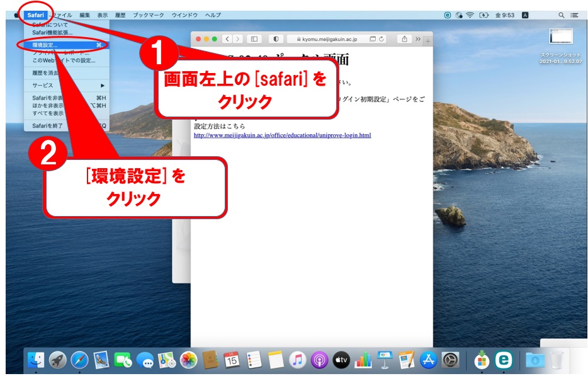Open System Preferences from the Dock
The width and height of the screenshot is (588, 376).
(450, 360)
